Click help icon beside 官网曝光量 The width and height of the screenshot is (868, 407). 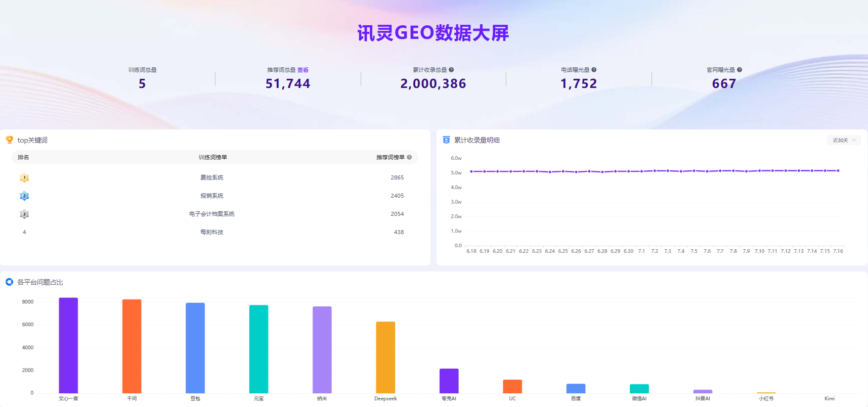click(x=740, y=70)
